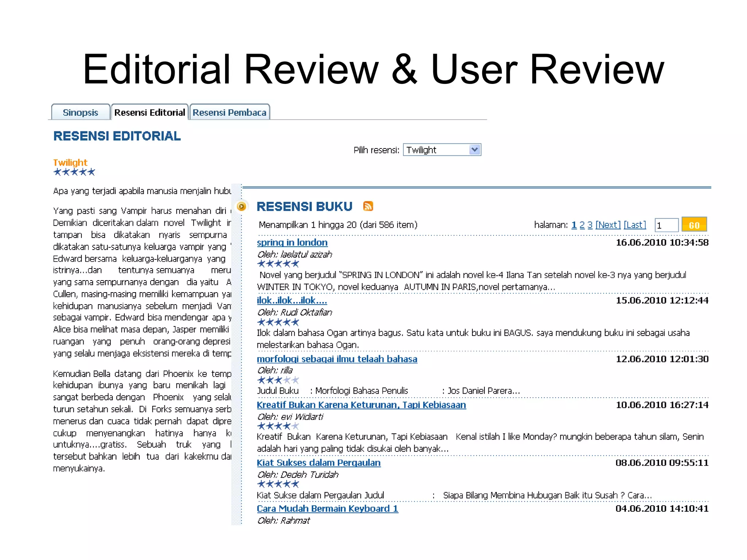Click the 'halaman:' label
747x560 pixels.
[x=551, y=225]
